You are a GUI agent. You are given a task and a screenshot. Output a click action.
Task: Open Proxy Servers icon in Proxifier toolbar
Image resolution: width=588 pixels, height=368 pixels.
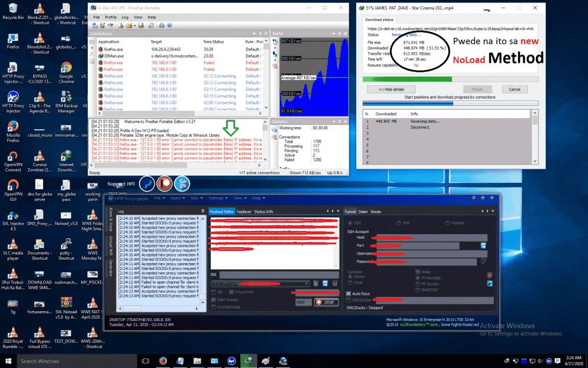(94, 26)
